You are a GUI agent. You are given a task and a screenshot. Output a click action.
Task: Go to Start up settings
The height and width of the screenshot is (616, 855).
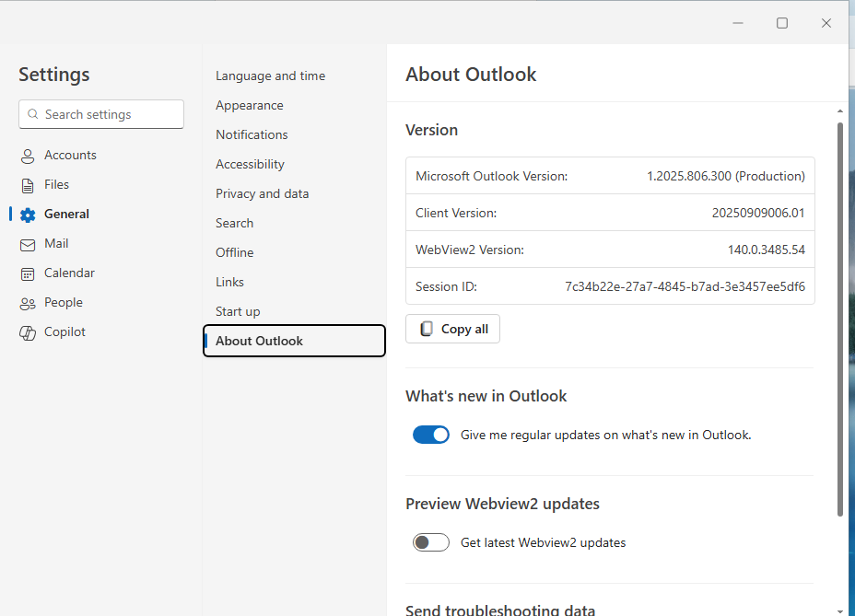point(238,311)
